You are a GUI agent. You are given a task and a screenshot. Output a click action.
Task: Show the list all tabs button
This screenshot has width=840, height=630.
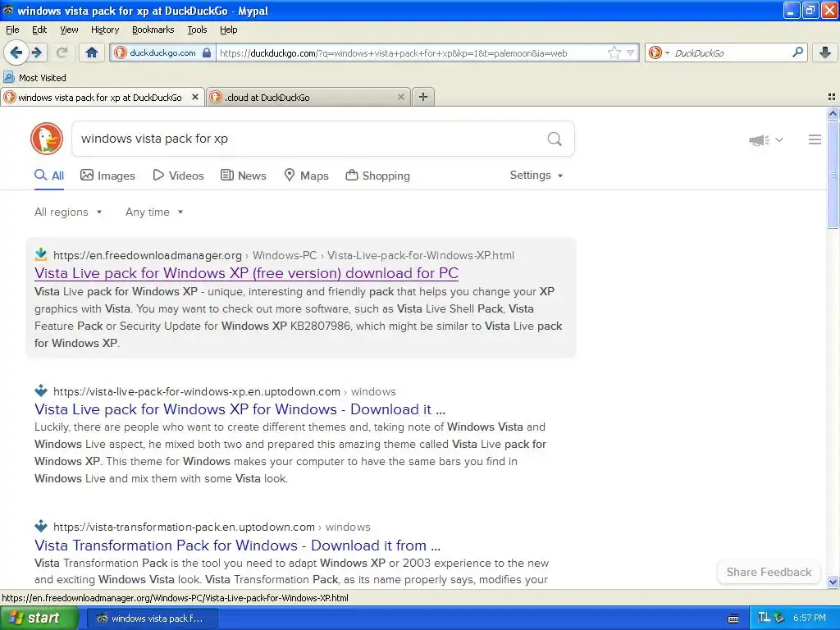click(832, 97)
